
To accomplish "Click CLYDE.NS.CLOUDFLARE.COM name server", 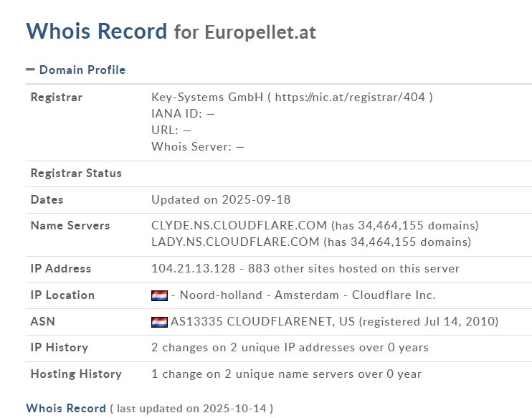I will pyautogui.click(x=239, y=225).
